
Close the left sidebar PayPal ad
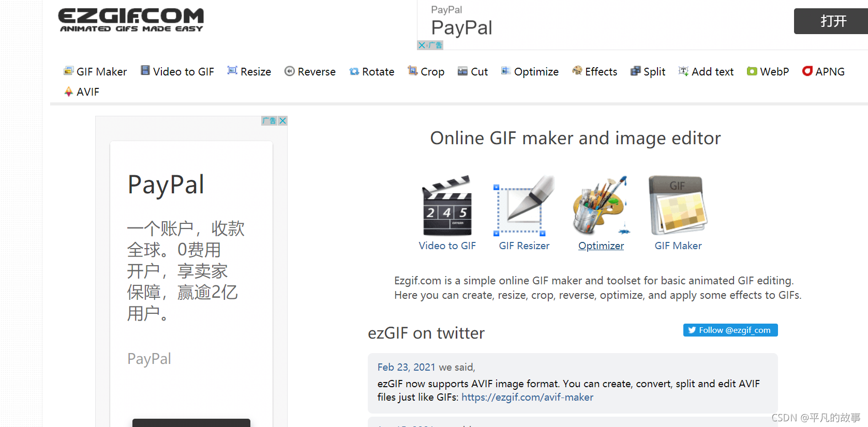click(x=282, y=121)
